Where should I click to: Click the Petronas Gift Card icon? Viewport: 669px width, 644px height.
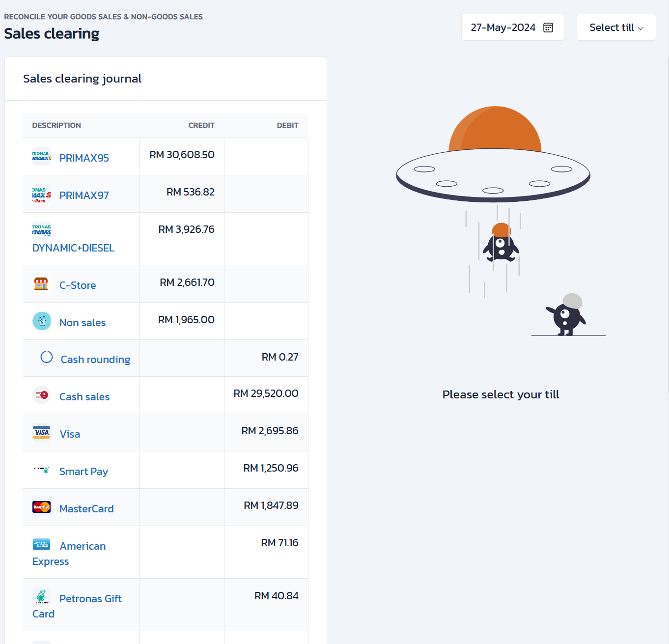41,597
